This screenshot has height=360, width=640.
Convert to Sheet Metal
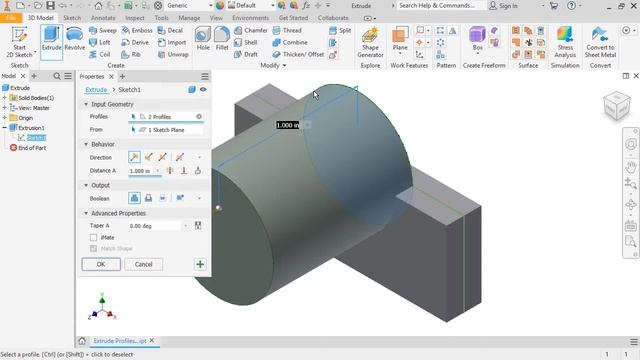[x=600, y=42]
